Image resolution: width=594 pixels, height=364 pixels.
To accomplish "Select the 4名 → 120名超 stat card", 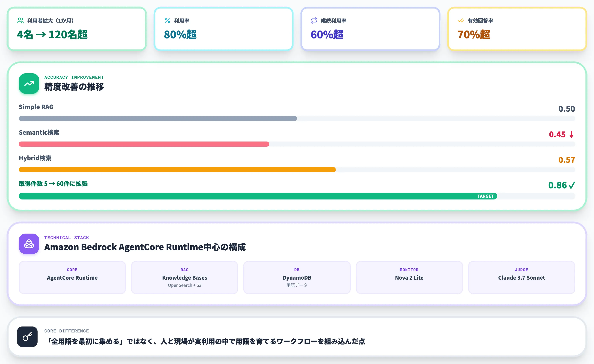I will pyautogui.click(x=77, y=29).
